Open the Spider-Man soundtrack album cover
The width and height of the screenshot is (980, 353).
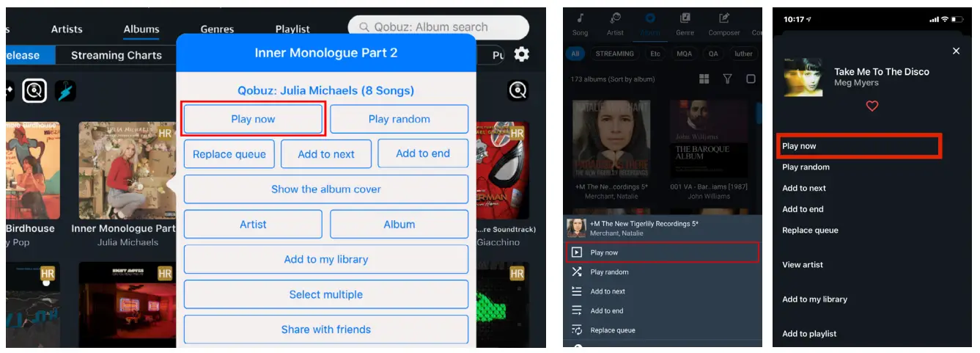501,170
